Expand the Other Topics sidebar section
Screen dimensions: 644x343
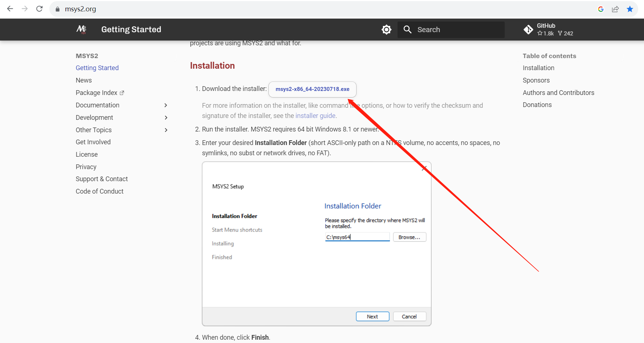tap(166, 130)
